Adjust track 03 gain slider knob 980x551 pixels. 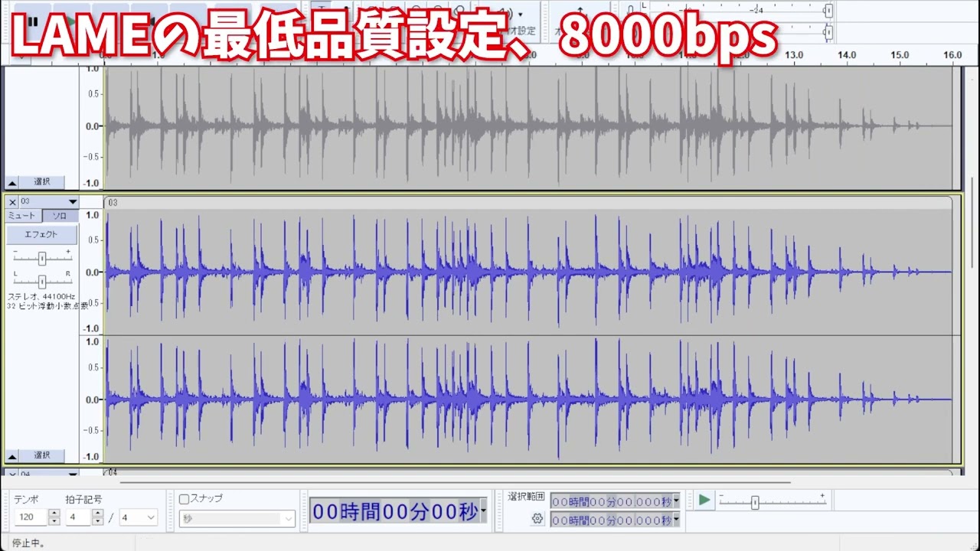pos(42,258)
